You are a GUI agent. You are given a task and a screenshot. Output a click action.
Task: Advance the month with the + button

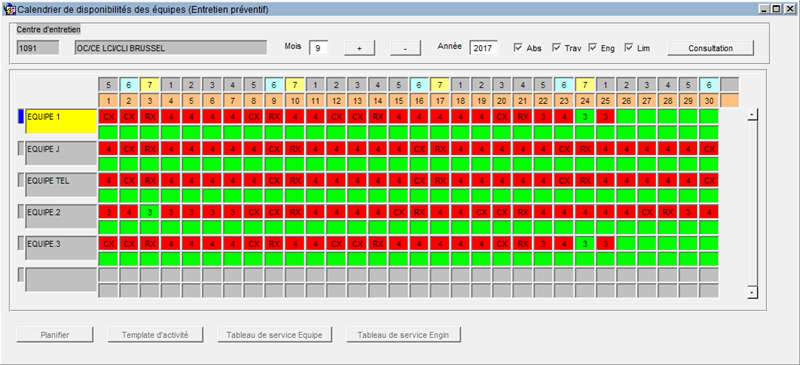click(359, 48)
